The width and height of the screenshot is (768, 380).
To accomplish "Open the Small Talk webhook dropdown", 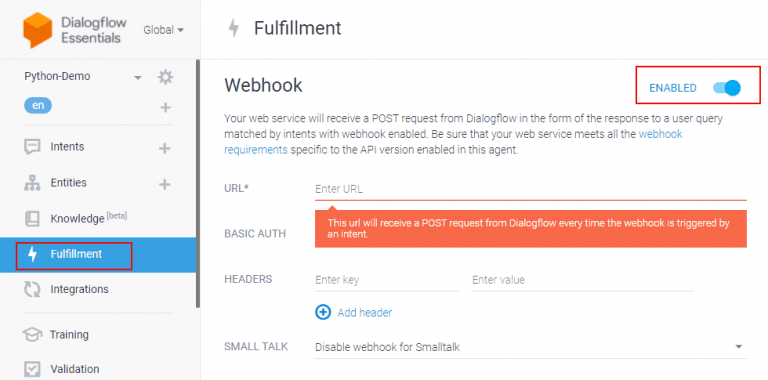I will [x=530, y=347].
